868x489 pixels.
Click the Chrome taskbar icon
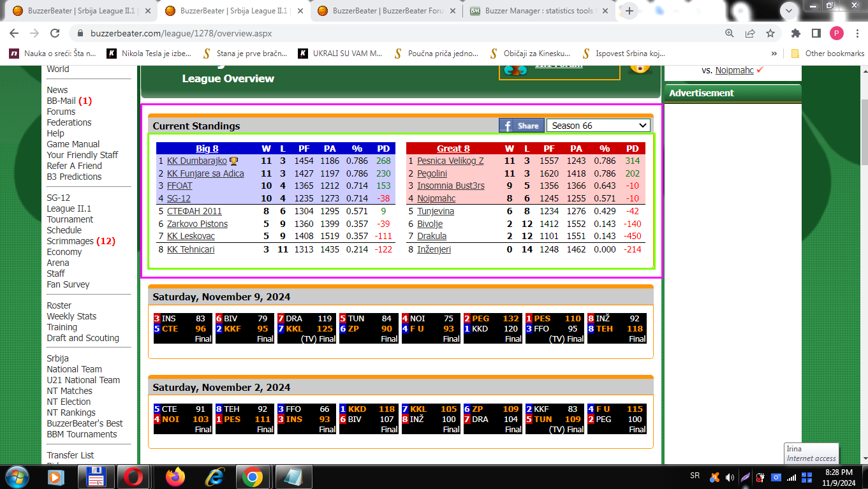[252, 476]
